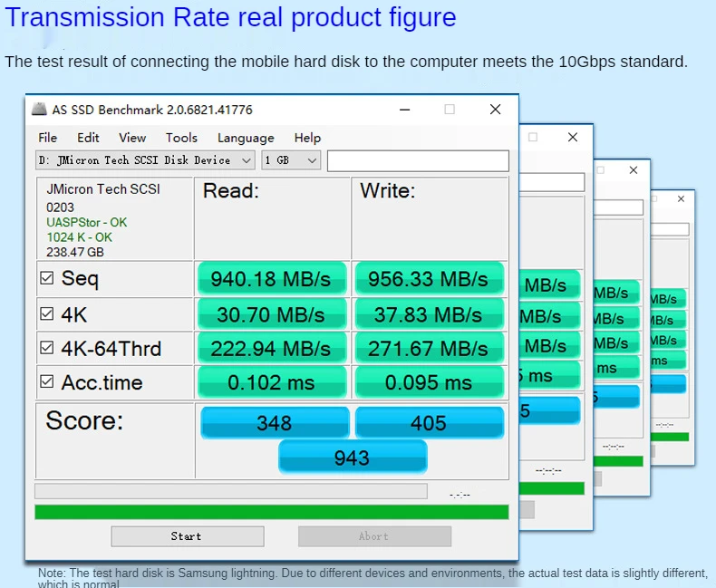Image resolution: width=716 pixels, height=588 pixels.
Task: Open the Edit menu
Action: [88, 138]
